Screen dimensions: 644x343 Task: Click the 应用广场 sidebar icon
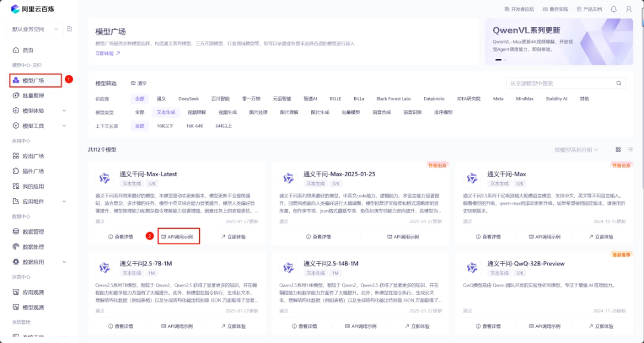point(16,156)
